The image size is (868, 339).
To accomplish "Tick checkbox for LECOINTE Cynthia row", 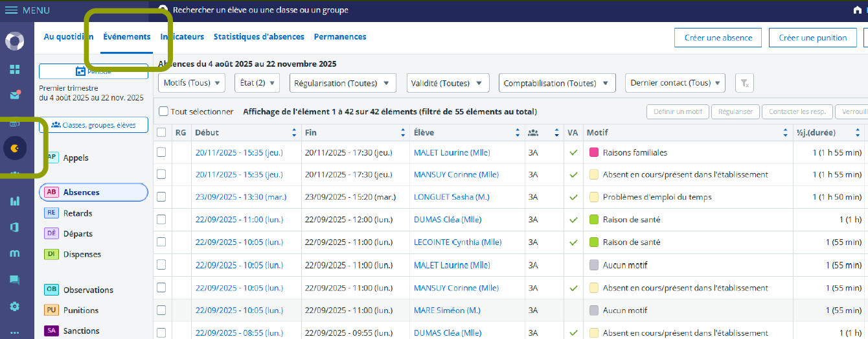I will click(161, 242).
